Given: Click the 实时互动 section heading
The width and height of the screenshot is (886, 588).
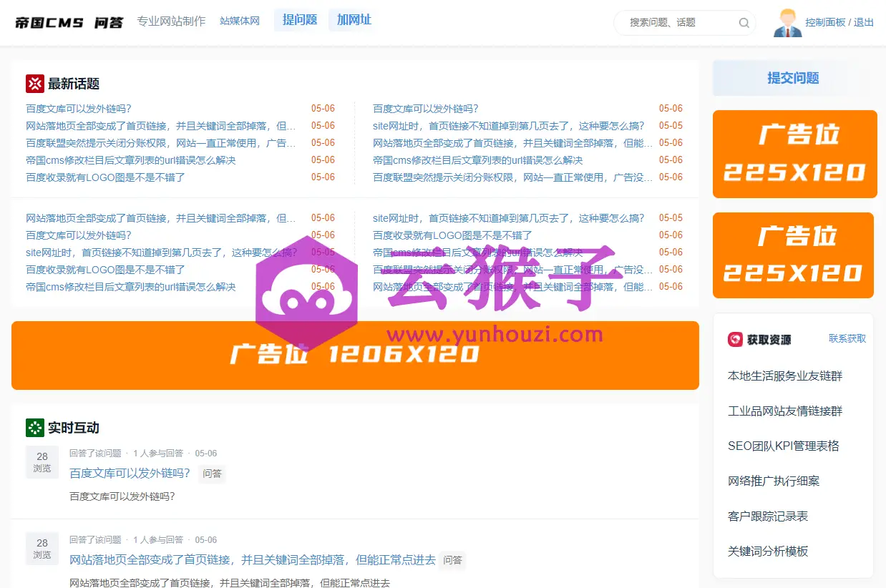Looking at the screenshot, I should [x=73, y=428].
